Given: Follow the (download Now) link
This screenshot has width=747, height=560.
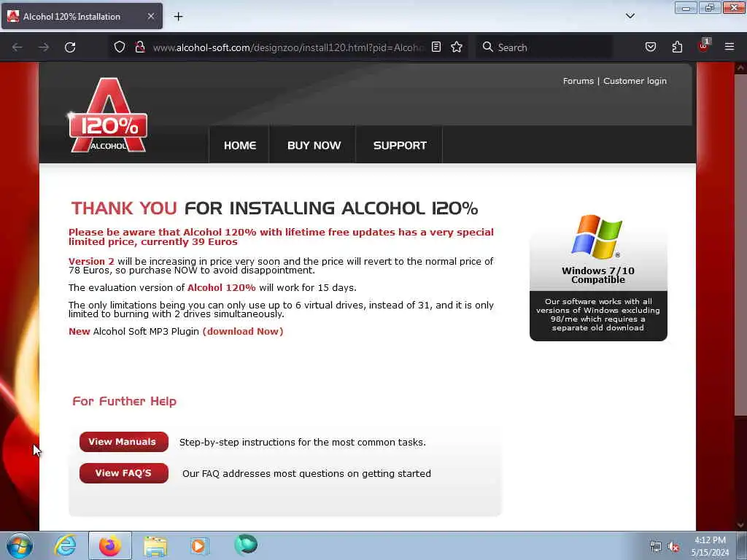Looking at the screenshot, I should [x=243, y=332].
